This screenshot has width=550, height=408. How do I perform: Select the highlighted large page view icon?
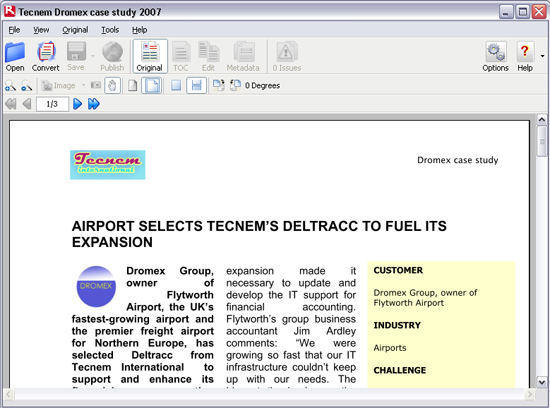(x=152, y=86)
